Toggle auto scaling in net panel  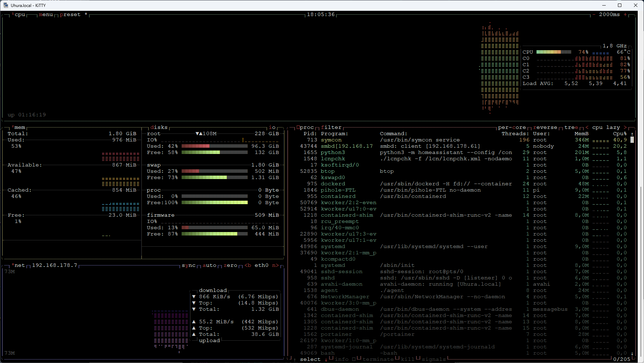pyautogui.click(x=209, y=265)
